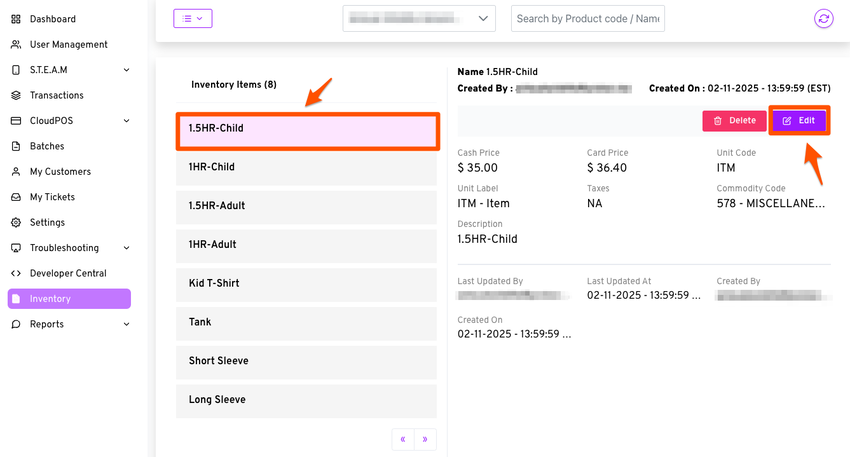Delete the 1.5HR-Child item
This screenshot has height=457, width=850.
(735, 121)
